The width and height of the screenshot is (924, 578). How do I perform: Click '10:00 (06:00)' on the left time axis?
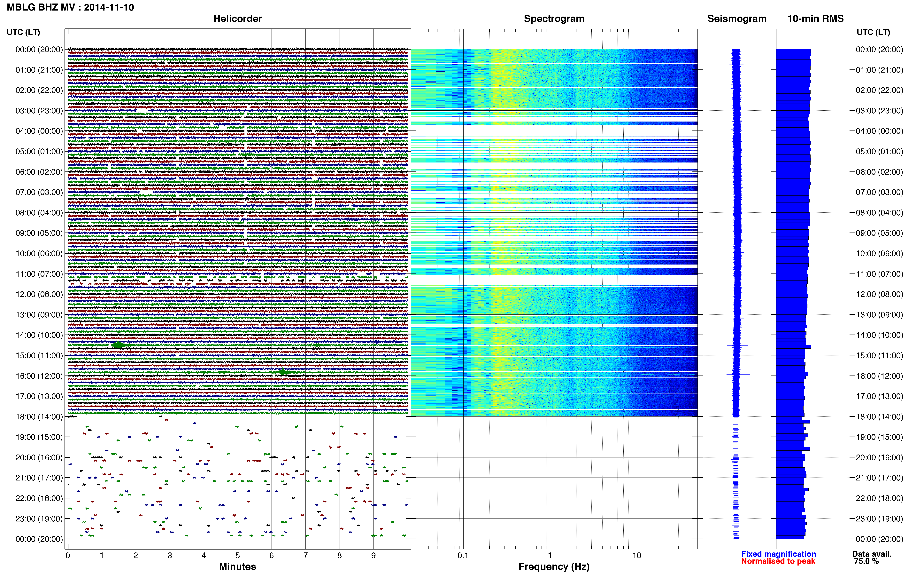[x=39, y=253]
